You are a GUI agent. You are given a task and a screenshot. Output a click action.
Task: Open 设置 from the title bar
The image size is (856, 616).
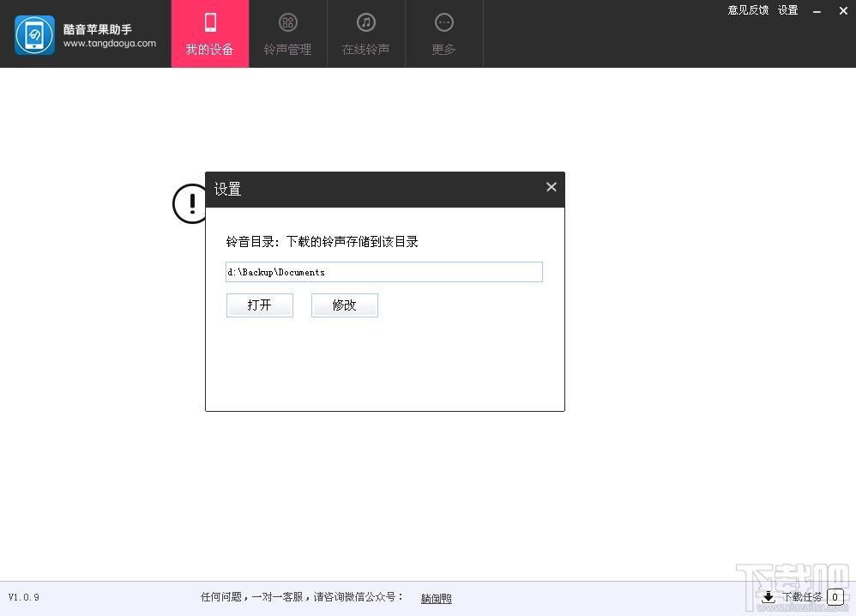(x=787, y=10)
